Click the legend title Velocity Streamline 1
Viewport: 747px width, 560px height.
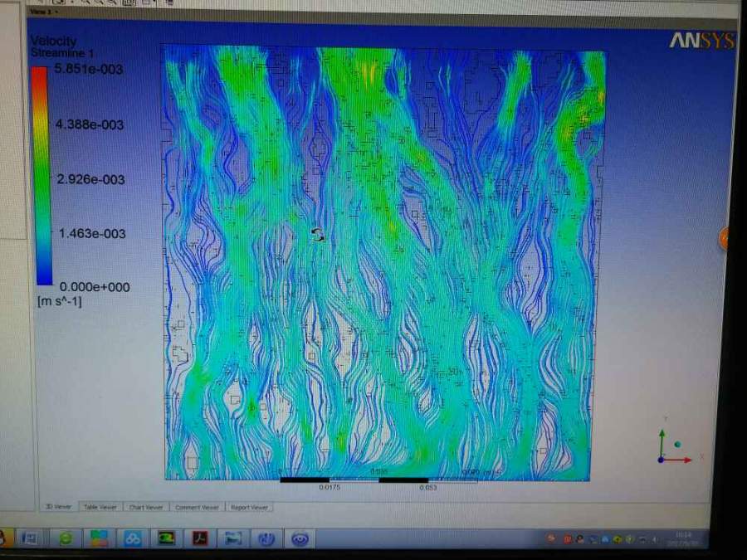pyautogui.click(x=62, y=46)
